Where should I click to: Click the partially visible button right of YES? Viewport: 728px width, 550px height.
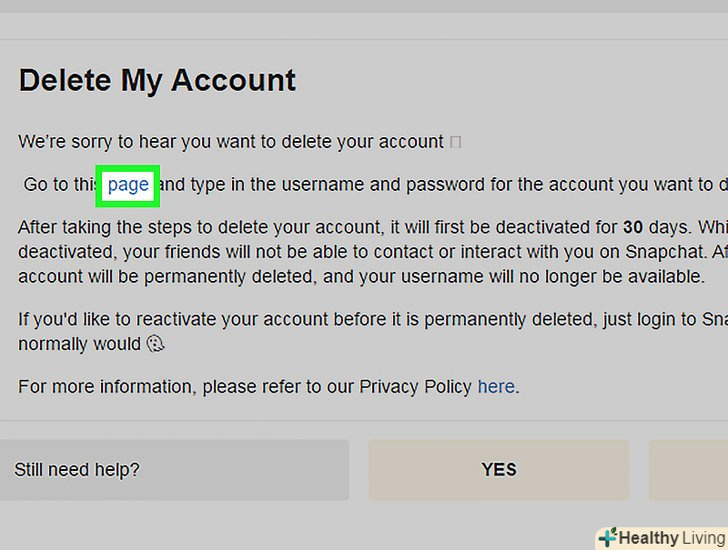tap(690, 469)
